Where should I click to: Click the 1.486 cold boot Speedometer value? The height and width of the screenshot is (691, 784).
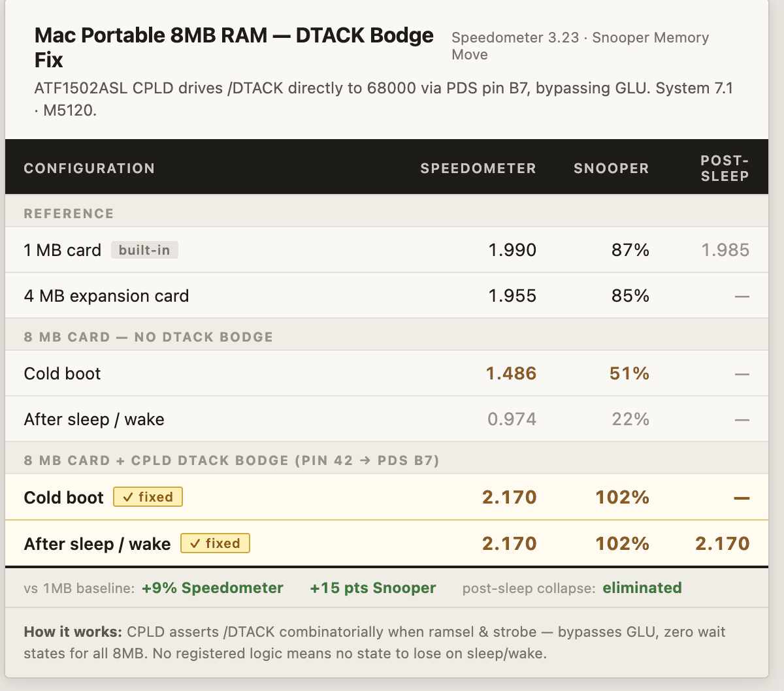click(x=511, y=374)
